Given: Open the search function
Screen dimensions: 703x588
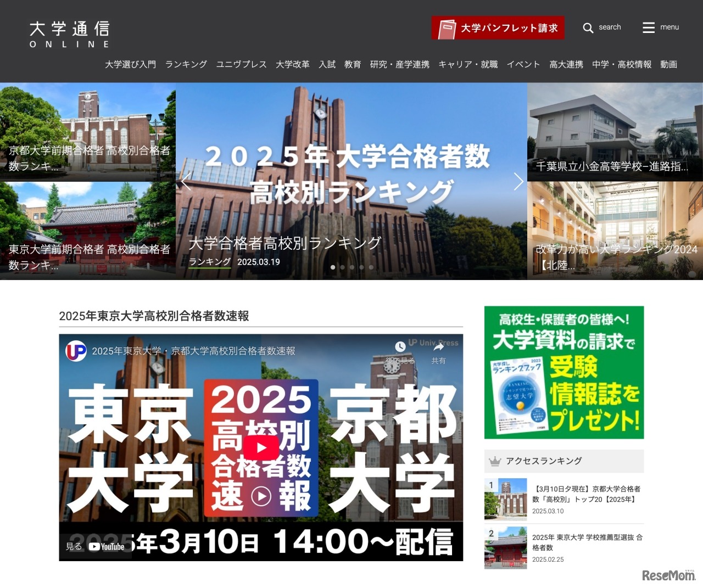Looking at the screenshot, I should coord(602,27).
